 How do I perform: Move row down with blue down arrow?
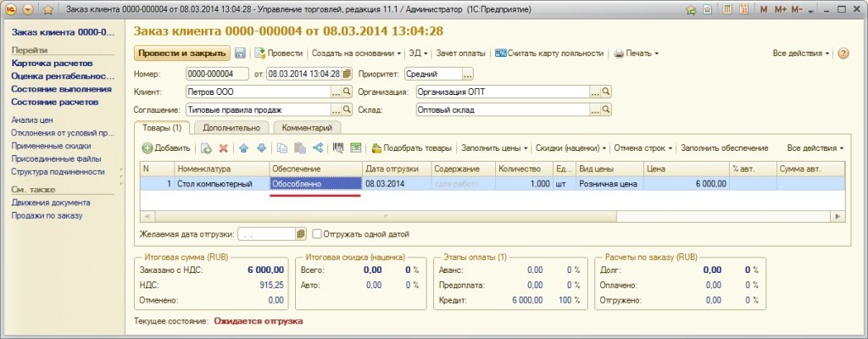coord(261,148)
